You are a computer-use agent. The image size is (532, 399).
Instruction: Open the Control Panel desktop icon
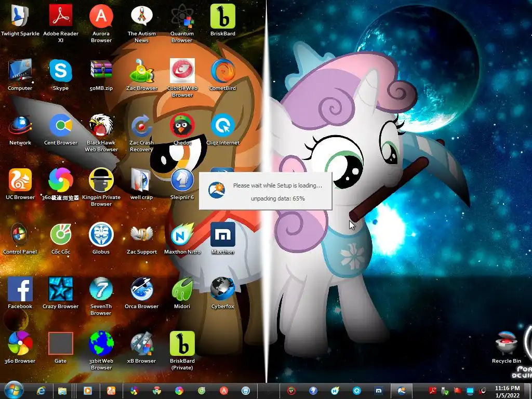[x=20, y=234]
